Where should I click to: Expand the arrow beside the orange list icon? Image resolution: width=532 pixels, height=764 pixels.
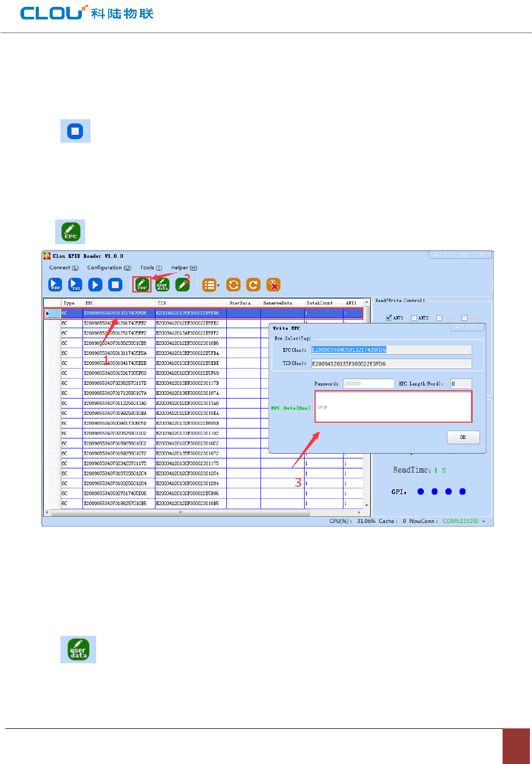pos(218,286)
